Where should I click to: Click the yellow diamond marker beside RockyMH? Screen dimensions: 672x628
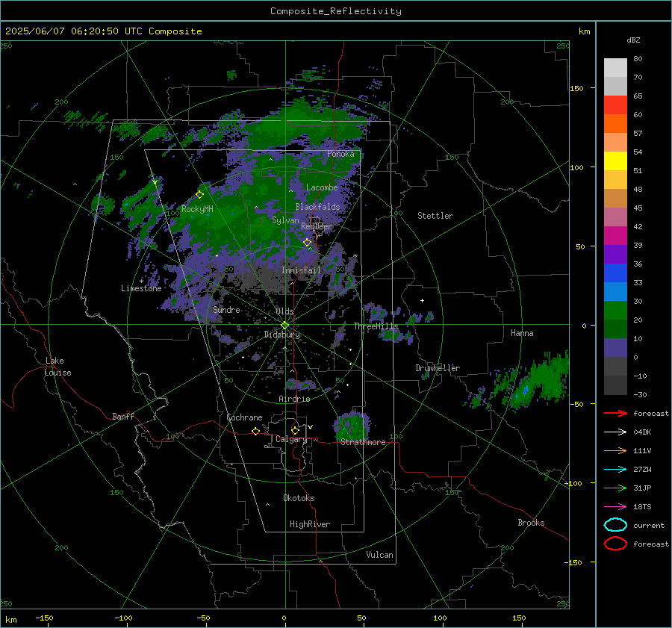click(199, 195)
